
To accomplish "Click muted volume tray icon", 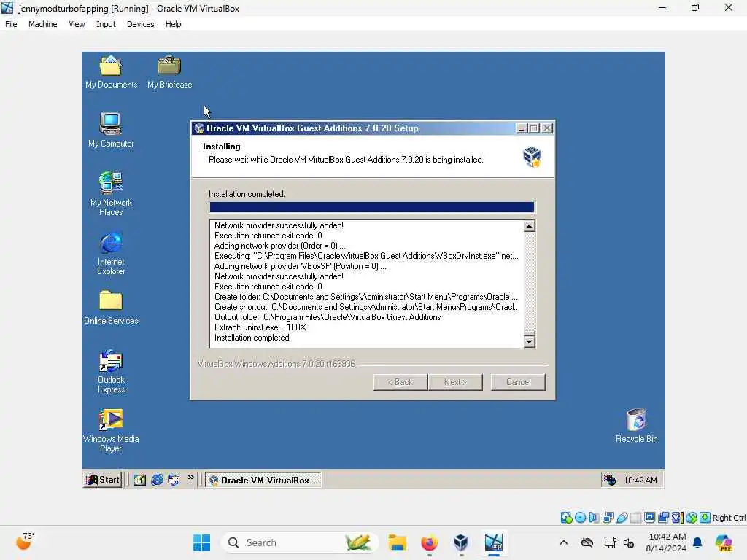I will click(629, 542).
